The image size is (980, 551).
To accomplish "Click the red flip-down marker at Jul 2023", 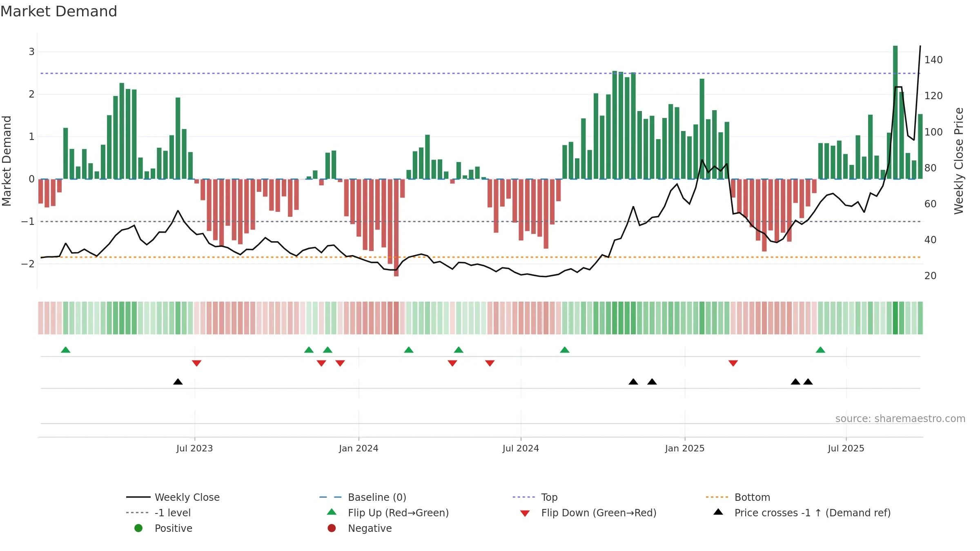I will coord(196,363).
